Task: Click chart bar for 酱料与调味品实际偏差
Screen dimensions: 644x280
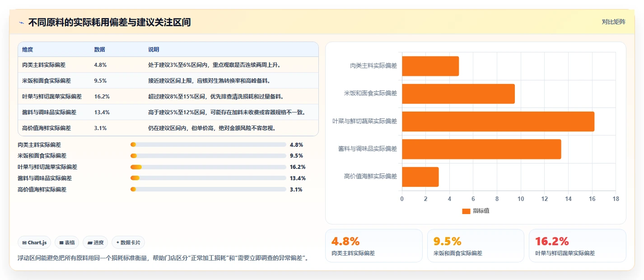Action: [x=481, y=149]
